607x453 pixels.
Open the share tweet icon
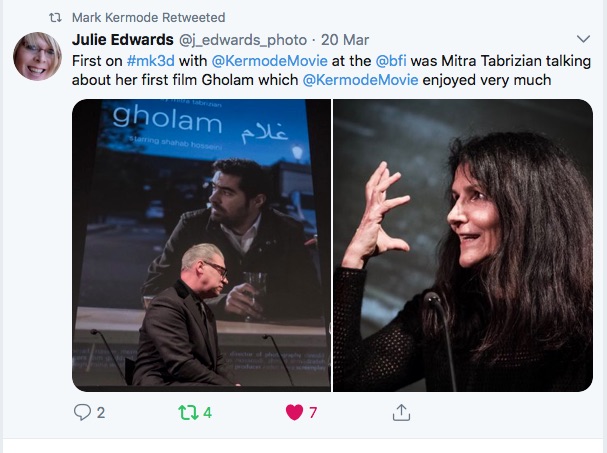(401, 412)
